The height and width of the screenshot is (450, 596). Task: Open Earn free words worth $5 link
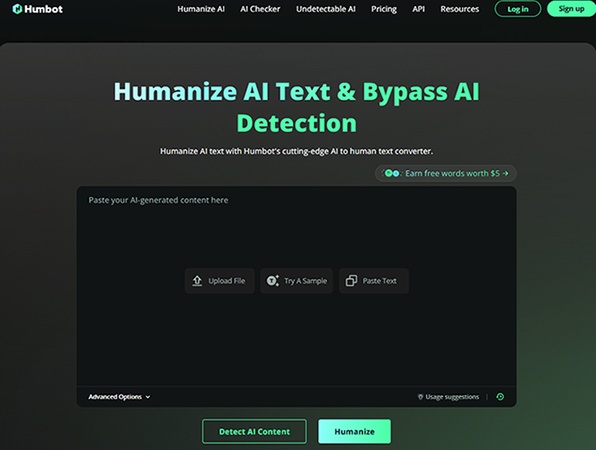445,173
